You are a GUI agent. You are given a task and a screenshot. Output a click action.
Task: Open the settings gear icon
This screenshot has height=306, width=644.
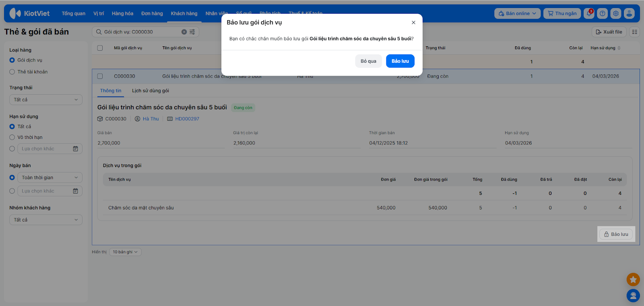tap(615, 13)
